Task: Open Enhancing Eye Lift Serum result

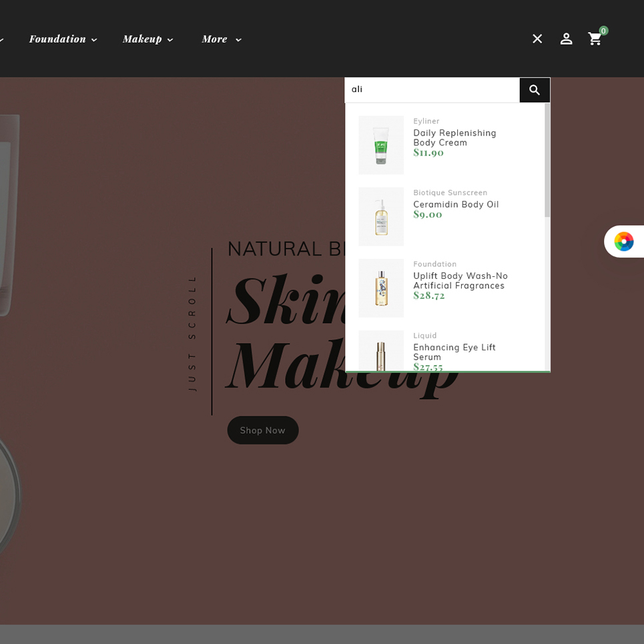Action: coord(454,352)
